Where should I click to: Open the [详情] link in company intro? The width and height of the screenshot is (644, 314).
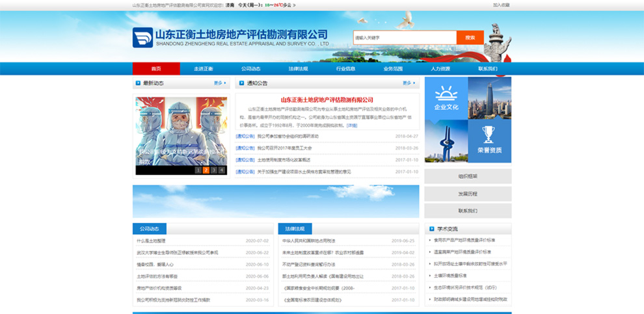click(351, 125)
